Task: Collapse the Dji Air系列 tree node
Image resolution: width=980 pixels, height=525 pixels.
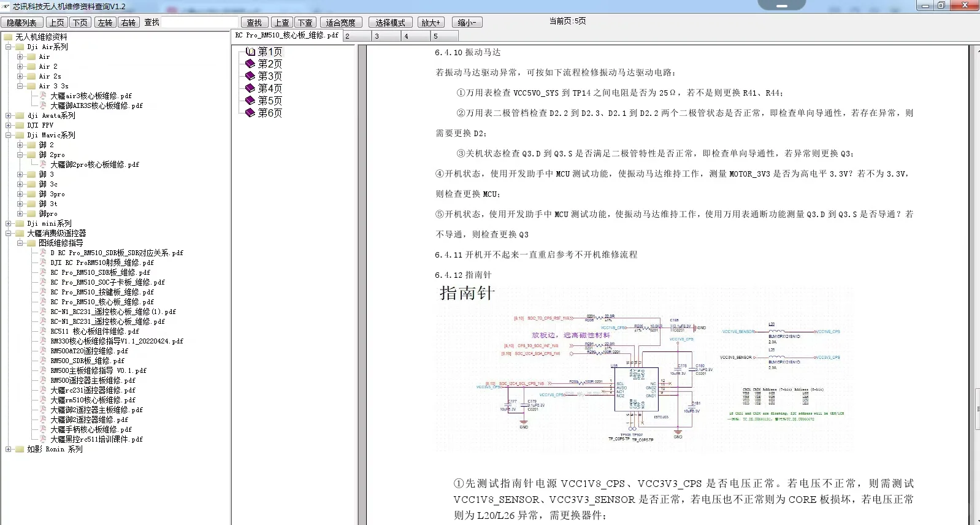Action: click(x=9, y=47)
